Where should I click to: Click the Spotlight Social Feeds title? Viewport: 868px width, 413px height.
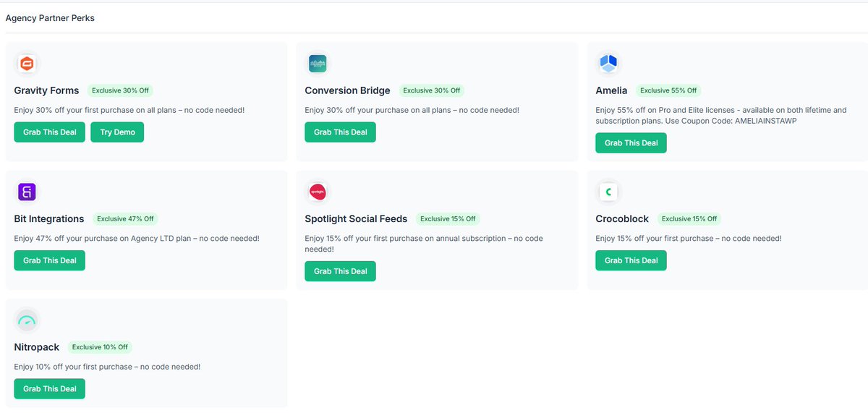pyautogui.click(x=357, y=218)
